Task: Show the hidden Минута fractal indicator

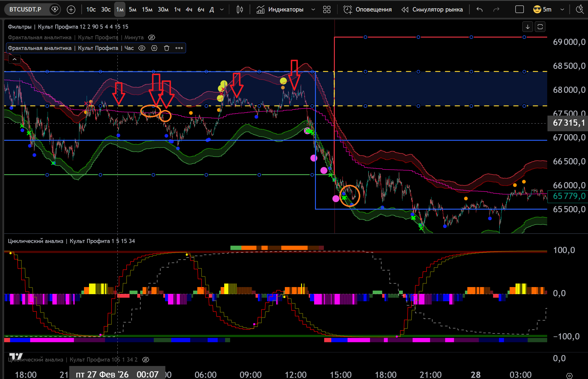Action: (x=151, y=38)
